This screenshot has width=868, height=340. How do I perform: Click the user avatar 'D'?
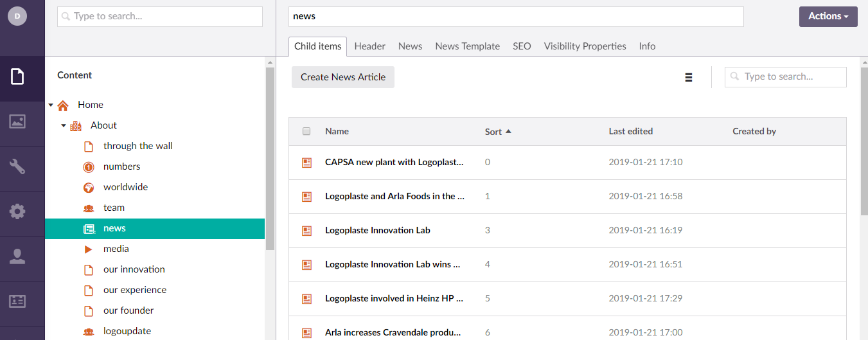click(17, 16)
